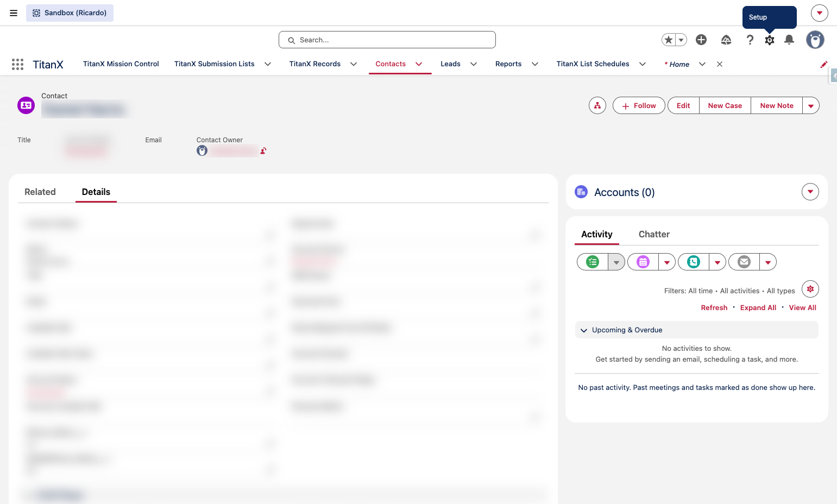Image resolution: width=837 pixels, height=504 pixels.
Task: Collapse the Upcoming & Overdue section
Action: click(x=584, y=330)
